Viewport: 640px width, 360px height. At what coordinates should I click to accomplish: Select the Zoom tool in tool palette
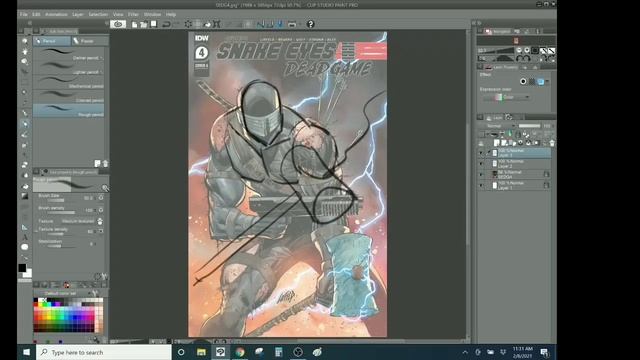click(x=24, y=41)
